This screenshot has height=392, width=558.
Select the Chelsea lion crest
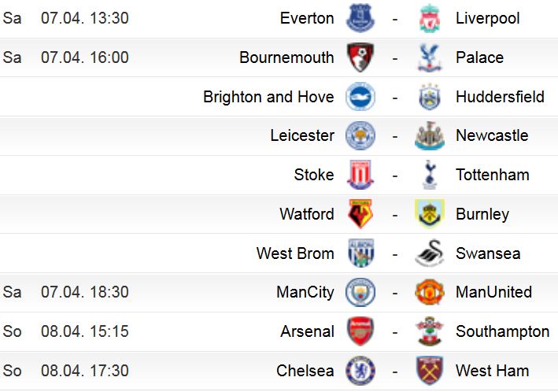[x=360, y=371]
